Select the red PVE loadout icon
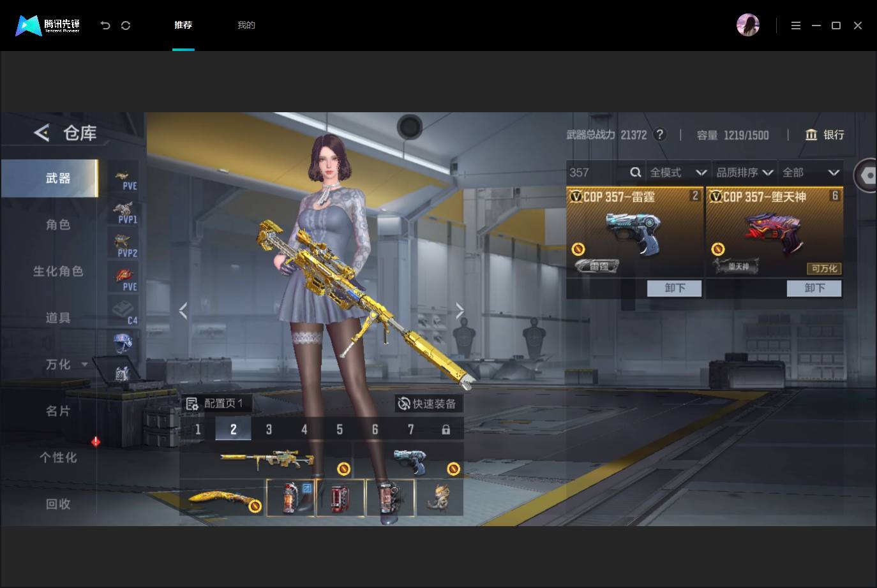 pyautogui.click(x=124, y=280)
